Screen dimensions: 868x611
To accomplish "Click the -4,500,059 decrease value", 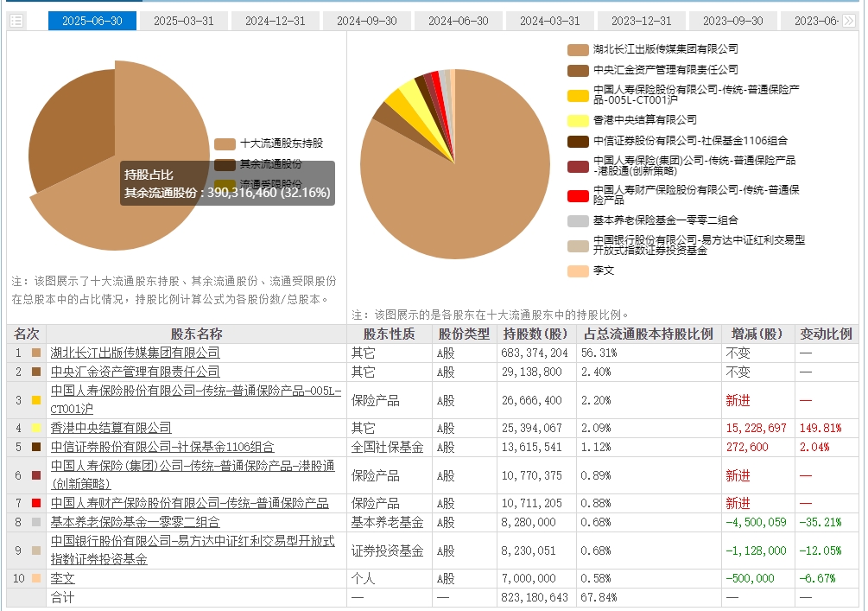I will 757,522.
